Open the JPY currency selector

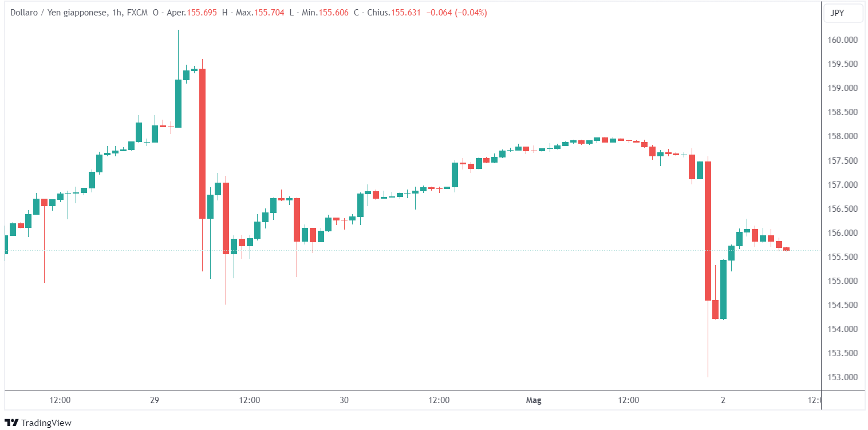click(x=843, y=13)
